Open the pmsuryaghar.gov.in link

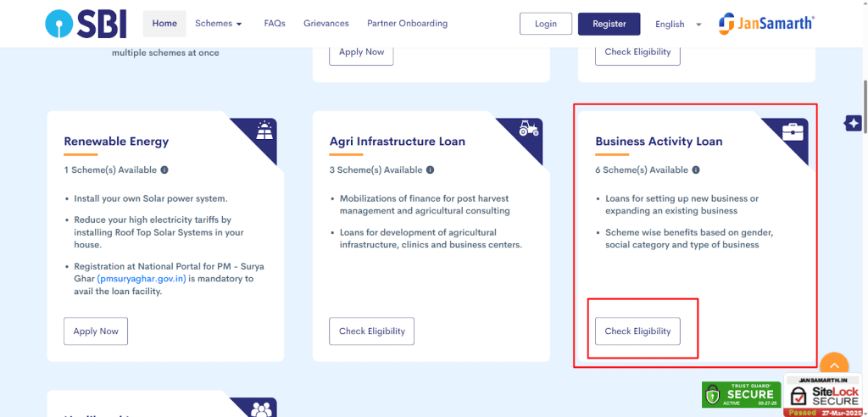(x=142, y=278)
